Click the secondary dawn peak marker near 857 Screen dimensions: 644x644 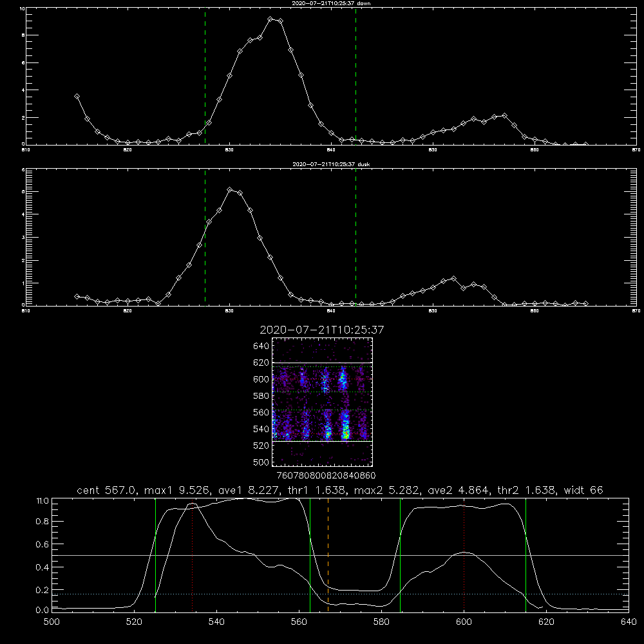504,116
